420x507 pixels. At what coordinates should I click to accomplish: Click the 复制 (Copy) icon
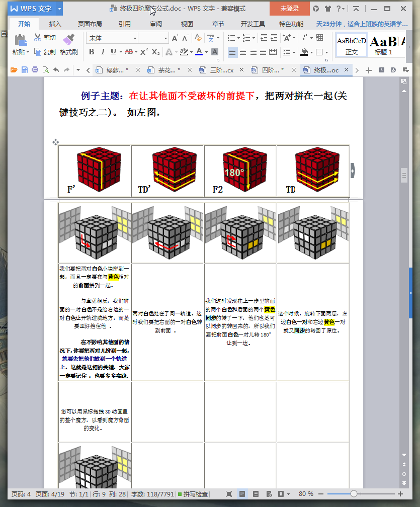click(37, 51)
